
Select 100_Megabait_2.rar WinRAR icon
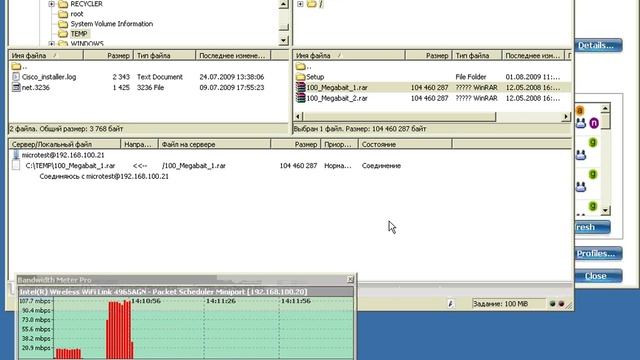tap(301, 98)
